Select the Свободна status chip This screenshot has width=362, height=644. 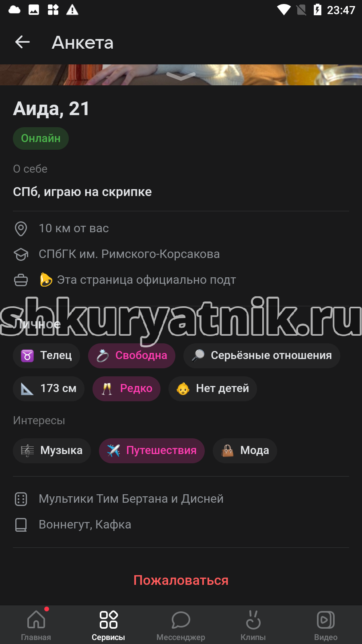click(x=132, y=355)
